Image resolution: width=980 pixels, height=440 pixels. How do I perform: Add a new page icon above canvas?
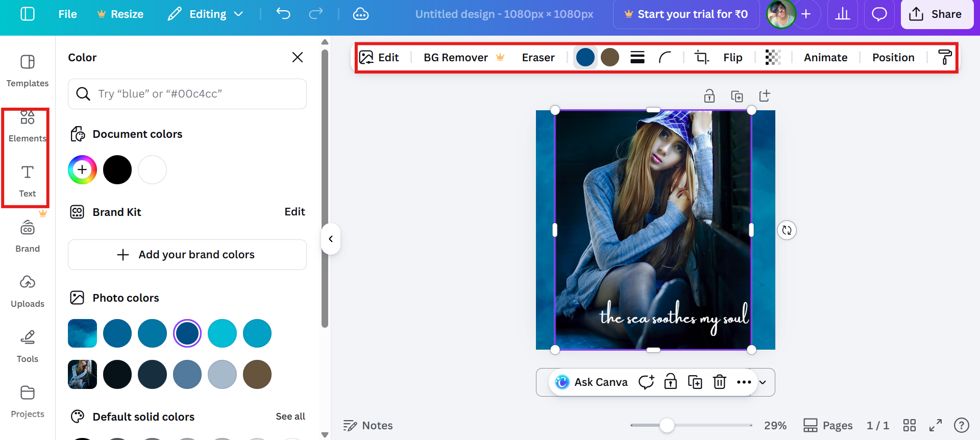pos(765,96)
